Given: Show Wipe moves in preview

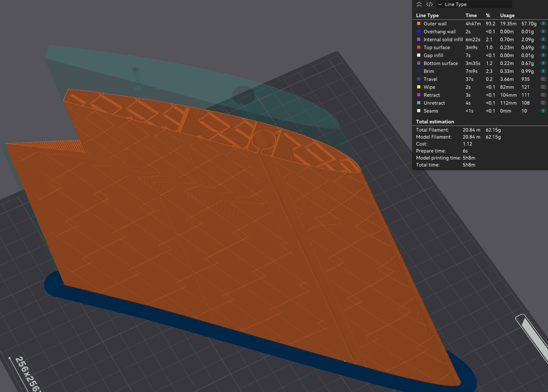Looking at the screenshot, I should pyautogui.click(x=543, y=87).
